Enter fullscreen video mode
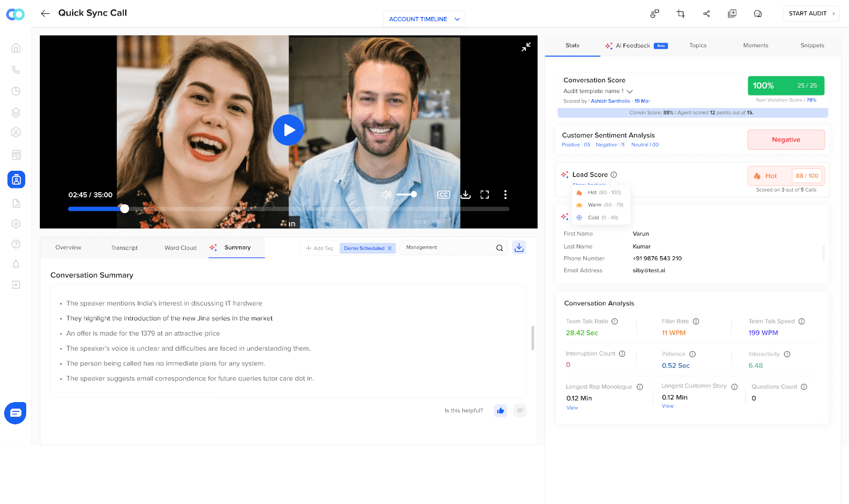This screenshot has width=849, height=504. point(484,195)
